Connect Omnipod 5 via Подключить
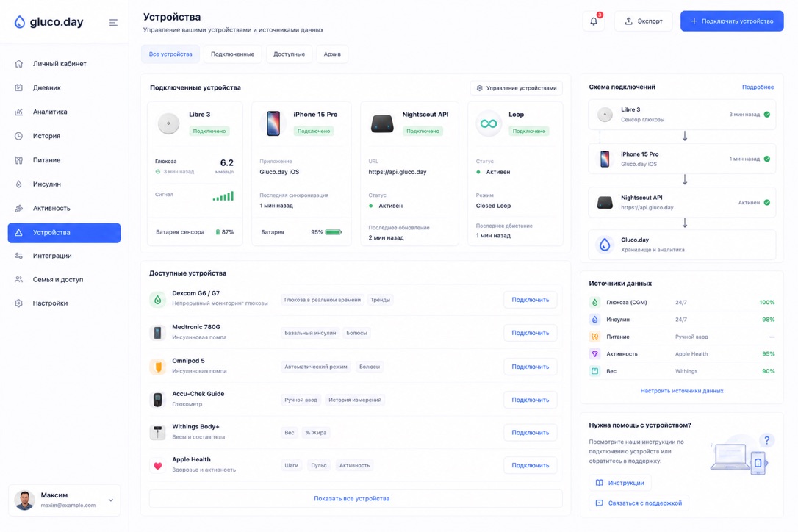 point(531,367)
